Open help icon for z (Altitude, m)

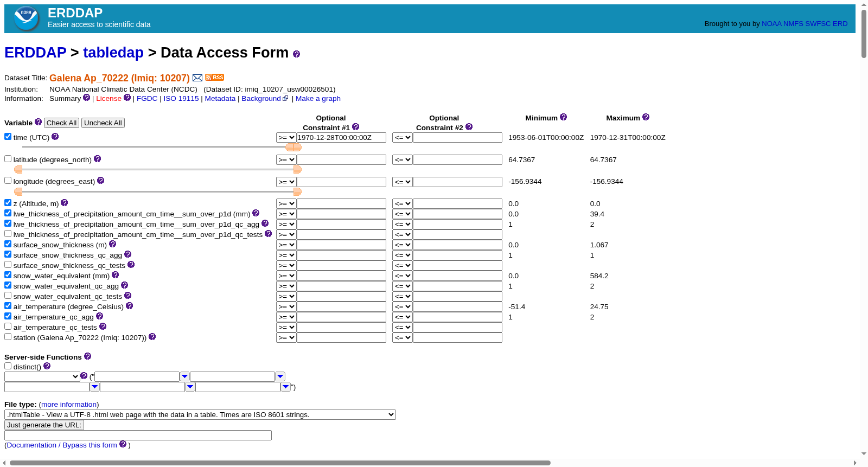[x=64, y=203]
